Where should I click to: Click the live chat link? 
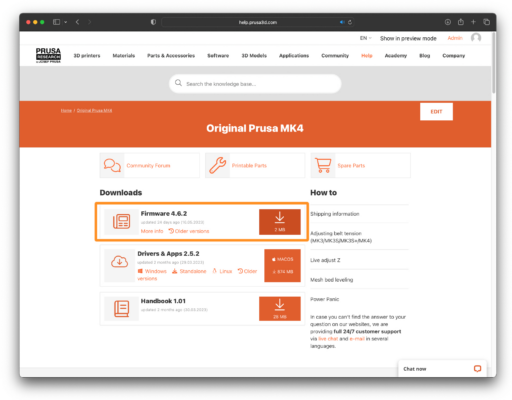point(328,339)
